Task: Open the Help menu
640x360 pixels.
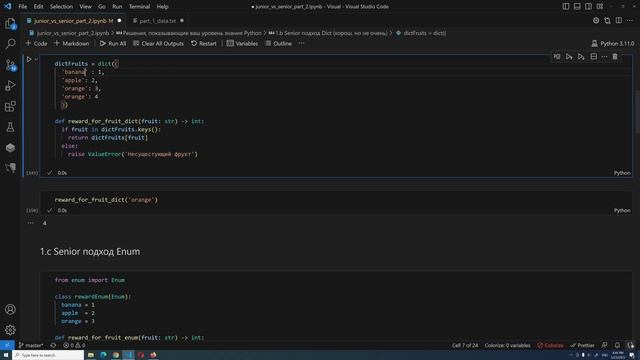Action: (162, 7)
